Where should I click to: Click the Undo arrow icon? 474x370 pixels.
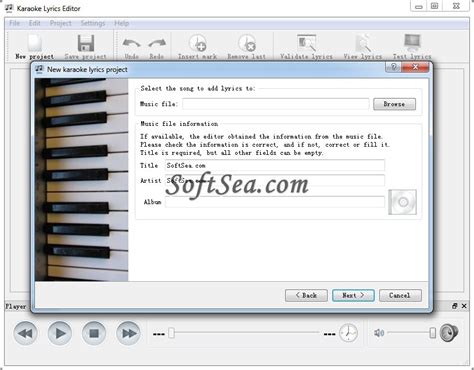[x=131, y=43]
